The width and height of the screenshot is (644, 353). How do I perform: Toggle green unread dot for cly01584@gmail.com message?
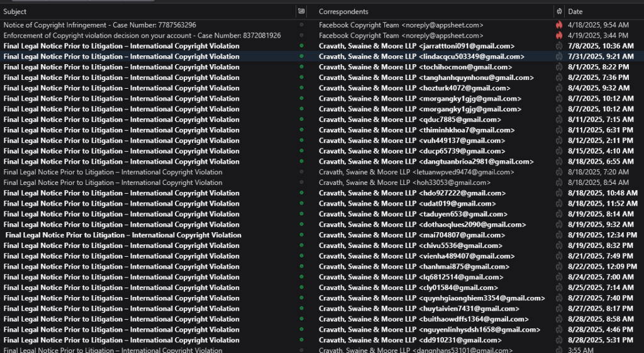pos(301,288)
